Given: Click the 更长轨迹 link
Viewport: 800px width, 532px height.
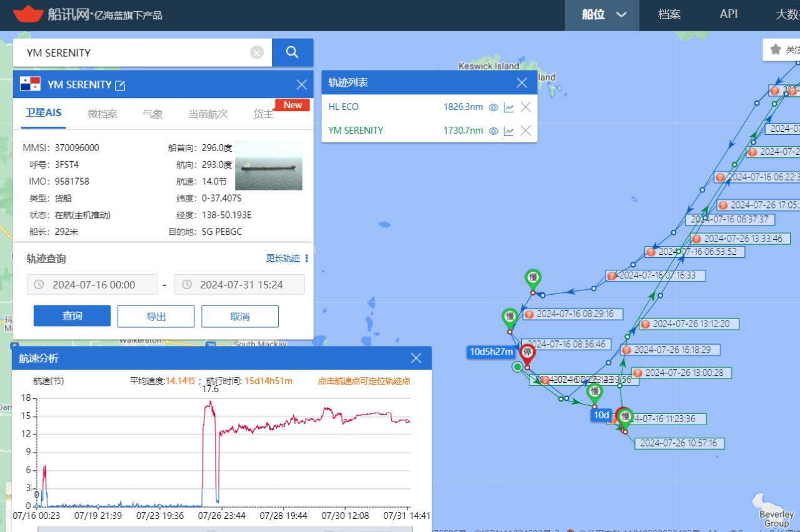Looking at the screenshot, I should tap(283, 259).
